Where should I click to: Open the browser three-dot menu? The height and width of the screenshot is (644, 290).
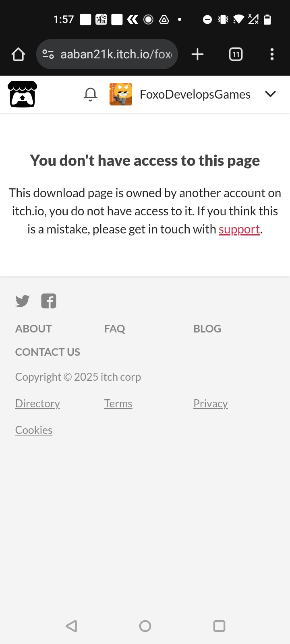(x=272, y=54)
